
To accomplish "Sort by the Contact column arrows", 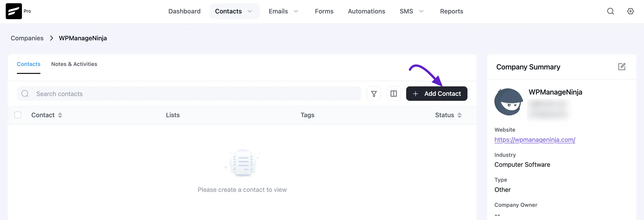I will 60,115.
